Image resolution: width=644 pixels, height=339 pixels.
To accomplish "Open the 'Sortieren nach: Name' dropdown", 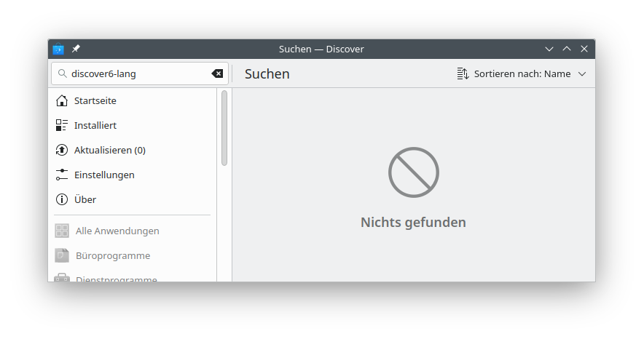I will [x=522, y=73].
